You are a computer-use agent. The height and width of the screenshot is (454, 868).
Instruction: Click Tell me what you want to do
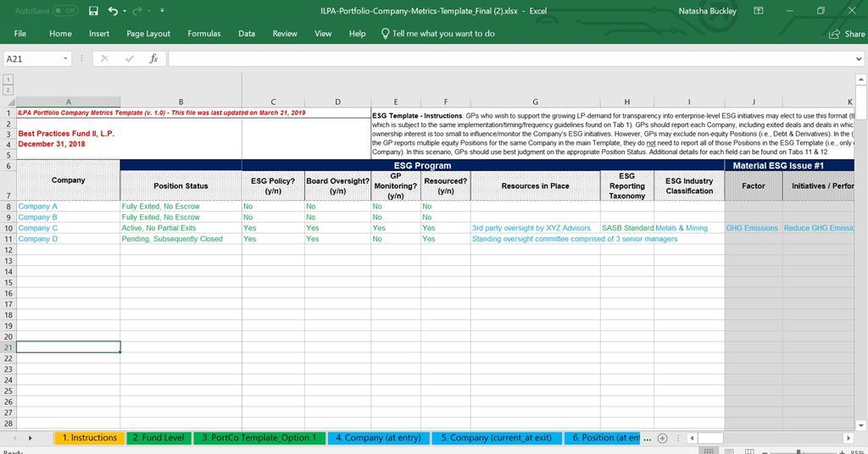[438, 33]
